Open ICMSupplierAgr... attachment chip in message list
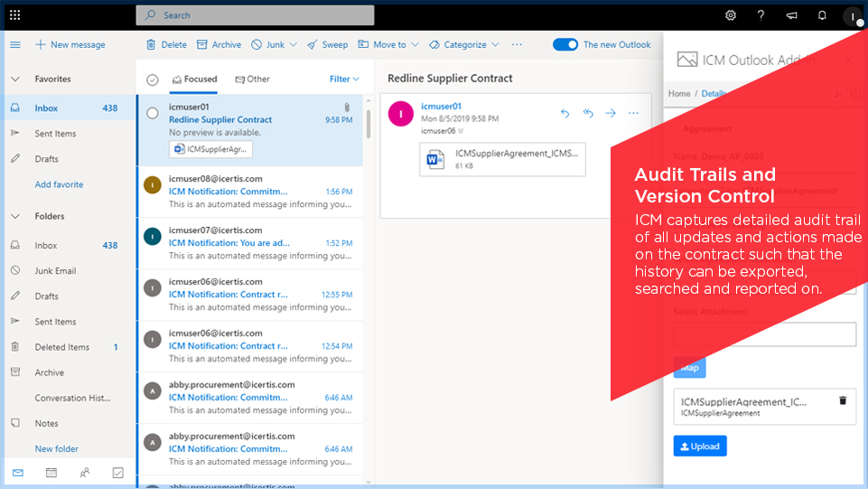Image resolution: width=868 pixels, height=489 pixels. 211,149
